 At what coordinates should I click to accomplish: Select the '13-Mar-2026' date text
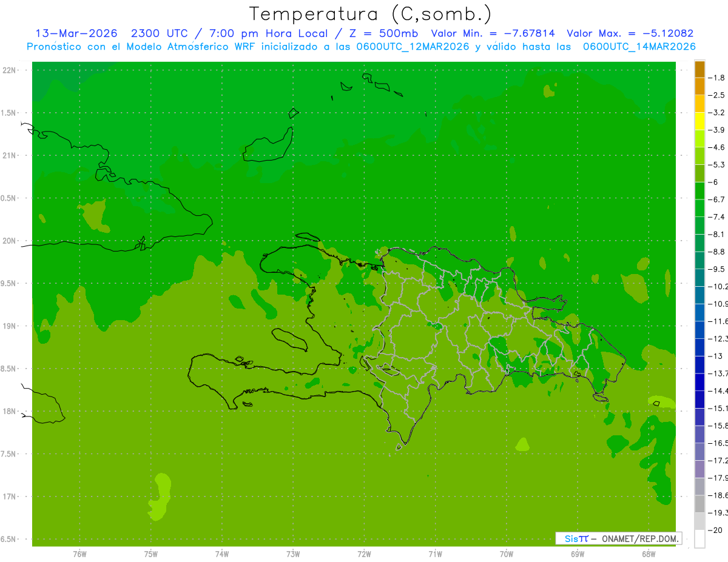[76, 33]
